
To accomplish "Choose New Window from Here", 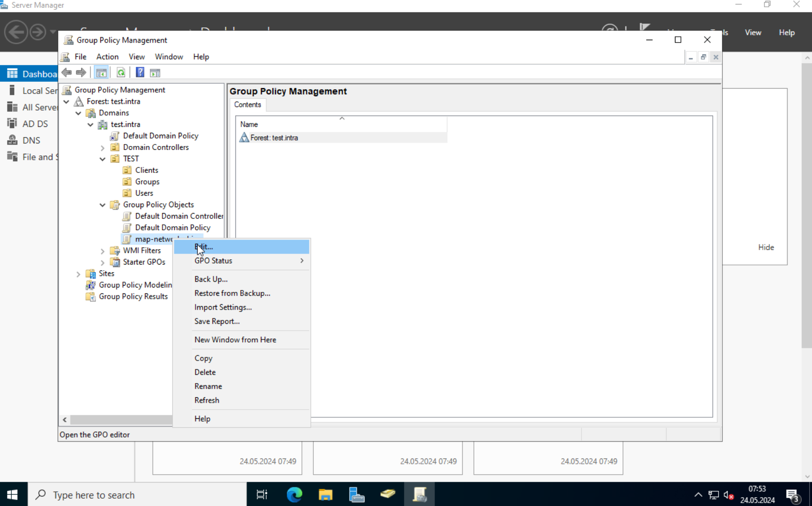I will click(x=242, y=339).
